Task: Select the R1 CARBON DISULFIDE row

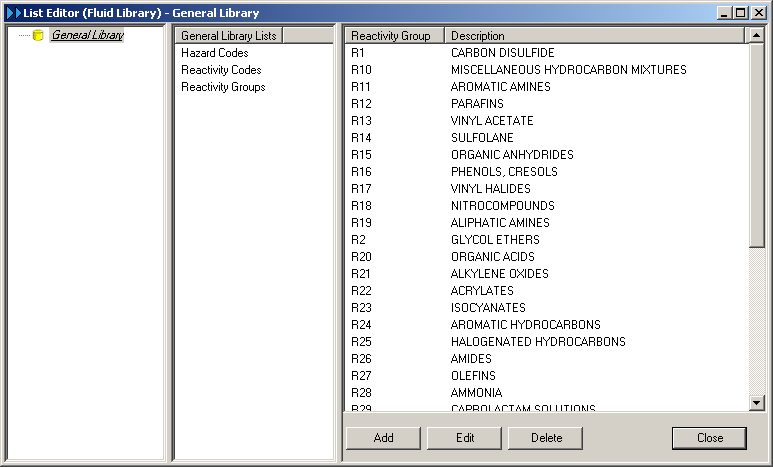Action: pyautogui.click(x=502, y=53)
